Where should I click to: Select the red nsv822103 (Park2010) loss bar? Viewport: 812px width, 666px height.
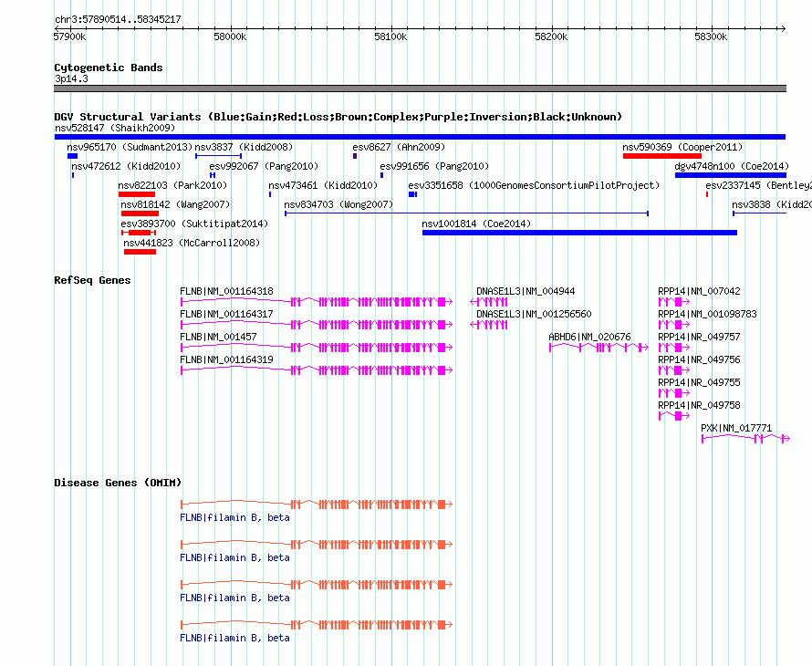coord(137,194)
